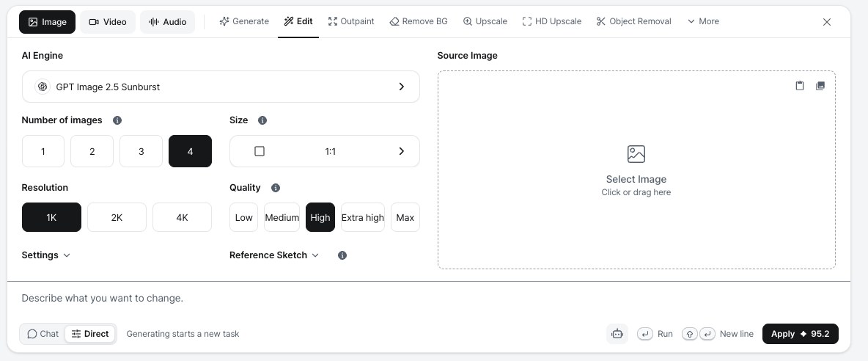Open the Outpaint tab

click(351, 21)
